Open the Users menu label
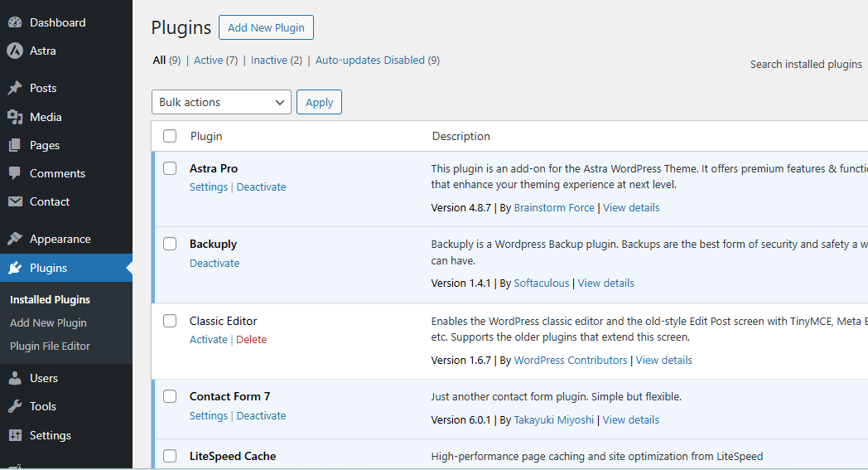This screenshot has width=868, height=470. pyautogui.click(x=44, y=378)
